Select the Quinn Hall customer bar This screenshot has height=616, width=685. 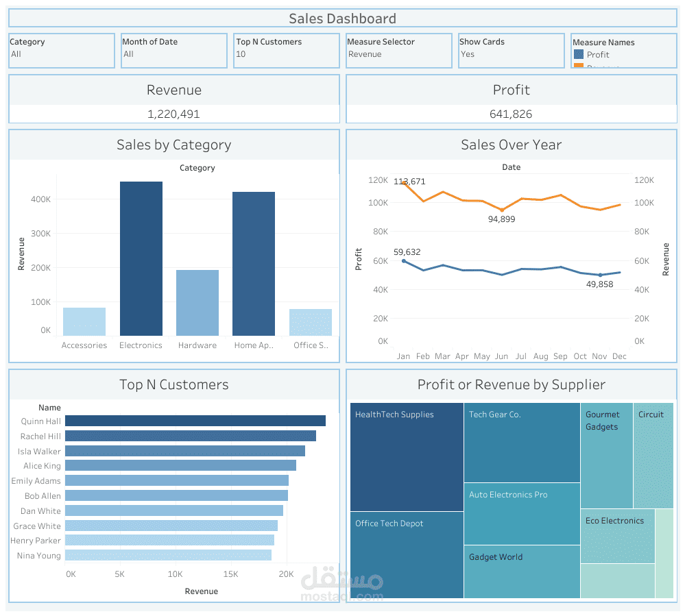[x=195, y=421]
